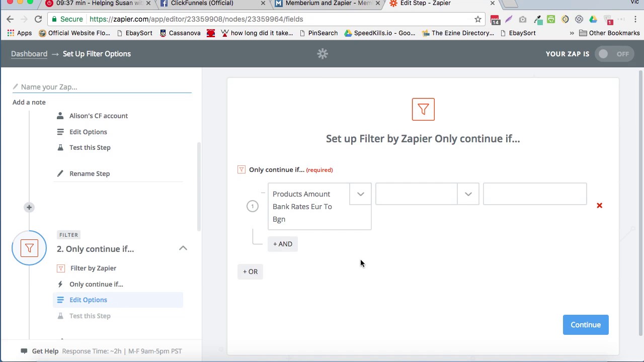This screenshot has height=362, width=644.
Task: Open EbaySort bookmark next to Official Website
Action: coord(134,33)
